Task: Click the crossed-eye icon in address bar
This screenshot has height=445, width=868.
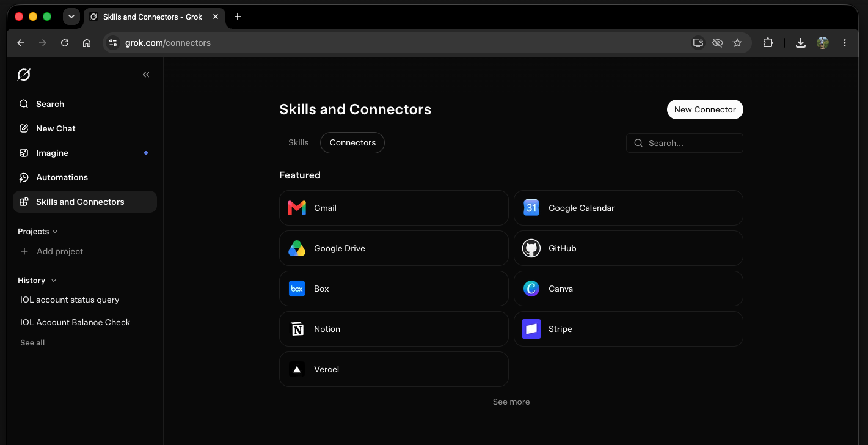Action: [718, 43]
